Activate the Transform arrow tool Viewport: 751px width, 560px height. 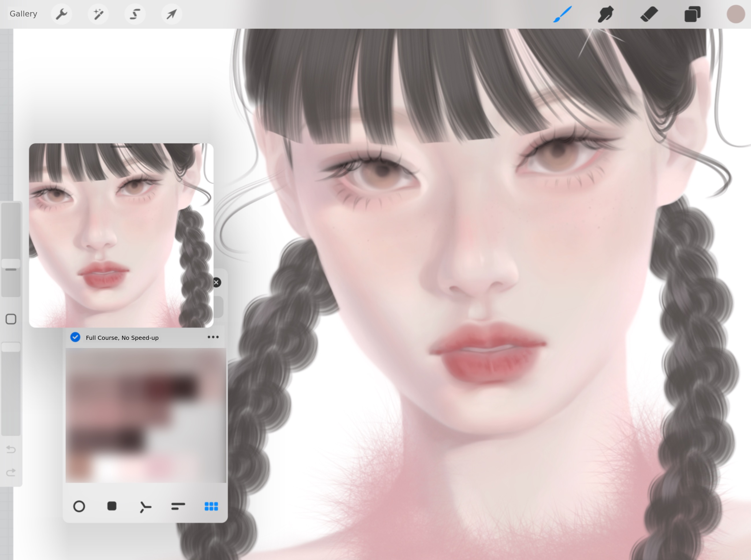click(172, 14)
